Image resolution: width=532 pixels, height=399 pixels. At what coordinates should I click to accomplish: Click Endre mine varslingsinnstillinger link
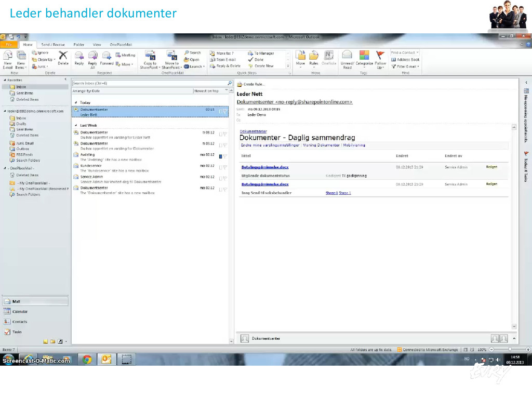pos(270,145)
